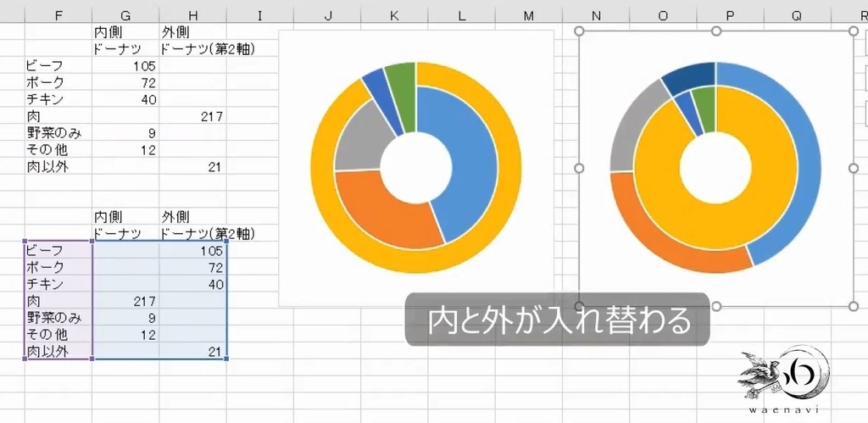Click cell with value 105 in column G
This screenshot has width=868, height=423.
click(125, 66)
